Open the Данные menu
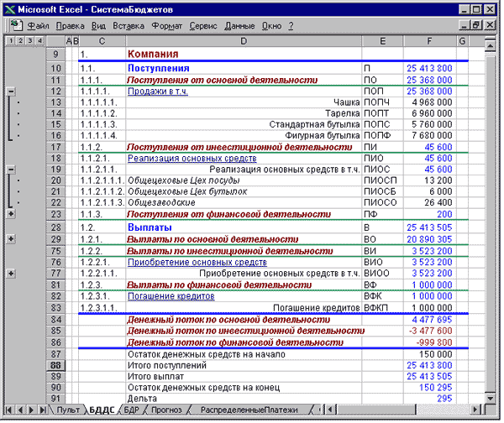Image resolution: width=504 pixels, height=423 pixels. click(239, 26)
